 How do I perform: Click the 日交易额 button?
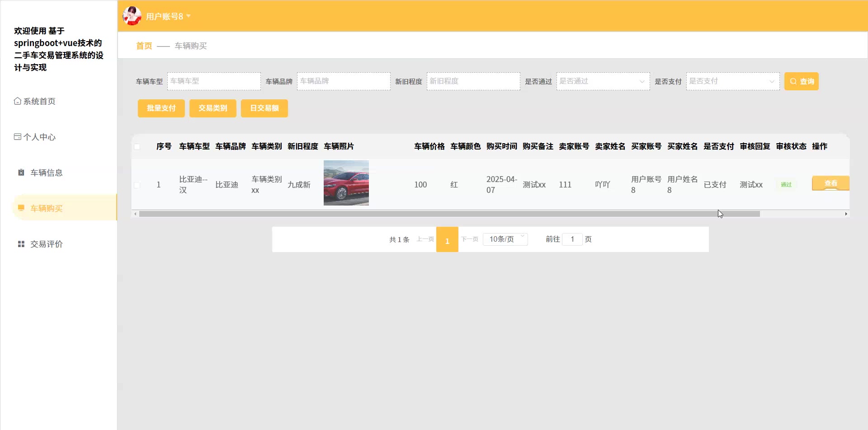264,108
